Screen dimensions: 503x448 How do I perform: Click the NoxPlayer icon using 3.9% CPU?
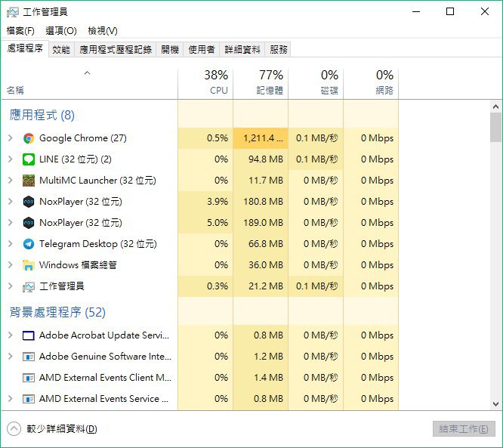[x=29, y=202]
